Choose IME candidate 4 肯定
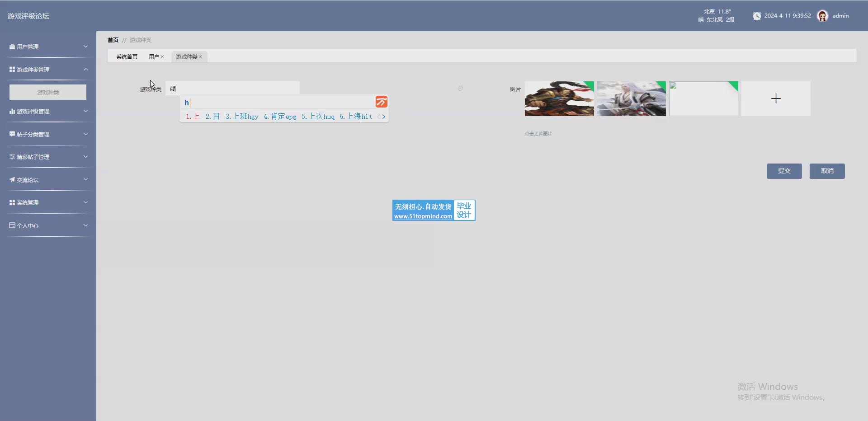The height and width of the screenshot is (421, 868). [x=280, y=117]
